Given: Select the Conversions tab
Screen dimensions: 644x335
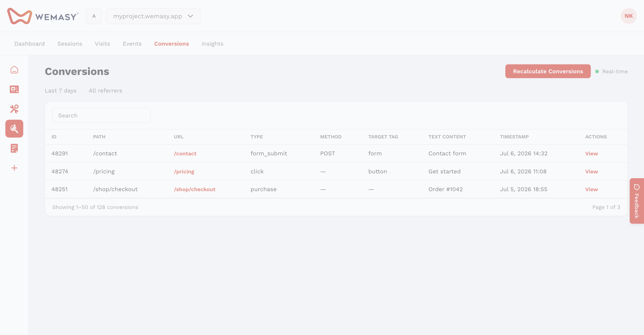Looking at the screenshot, I should pyautogui.click(x=171, y=44).
